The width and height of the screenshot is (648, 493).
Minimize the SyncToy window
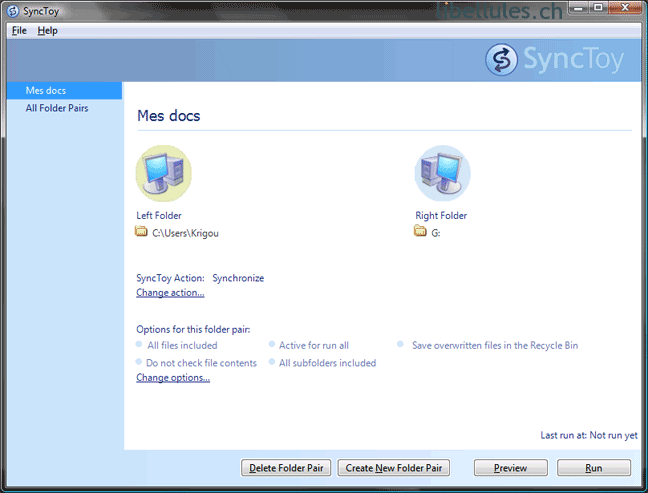579,7
